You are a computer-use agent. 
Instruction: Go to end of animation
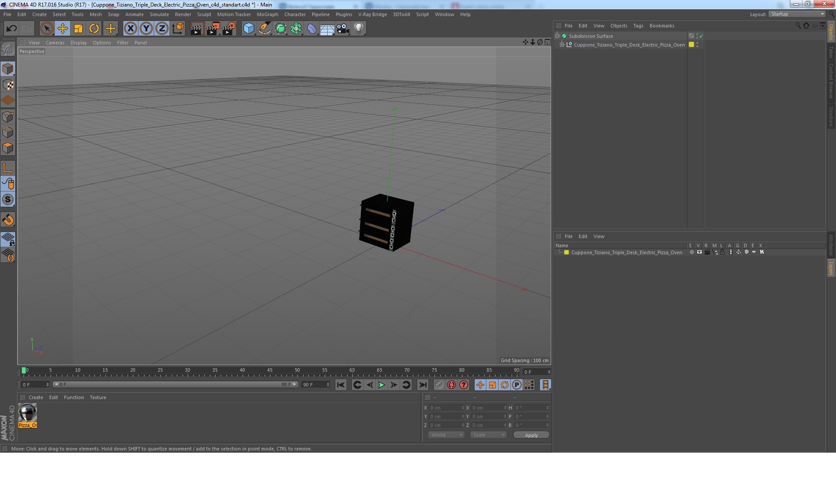click(422, 385)
